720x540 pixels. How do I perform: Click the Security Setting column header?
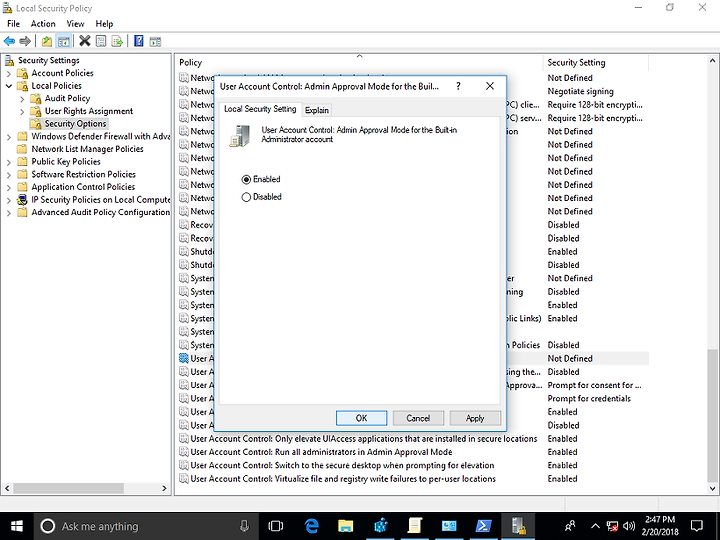(x=596, y=62)
